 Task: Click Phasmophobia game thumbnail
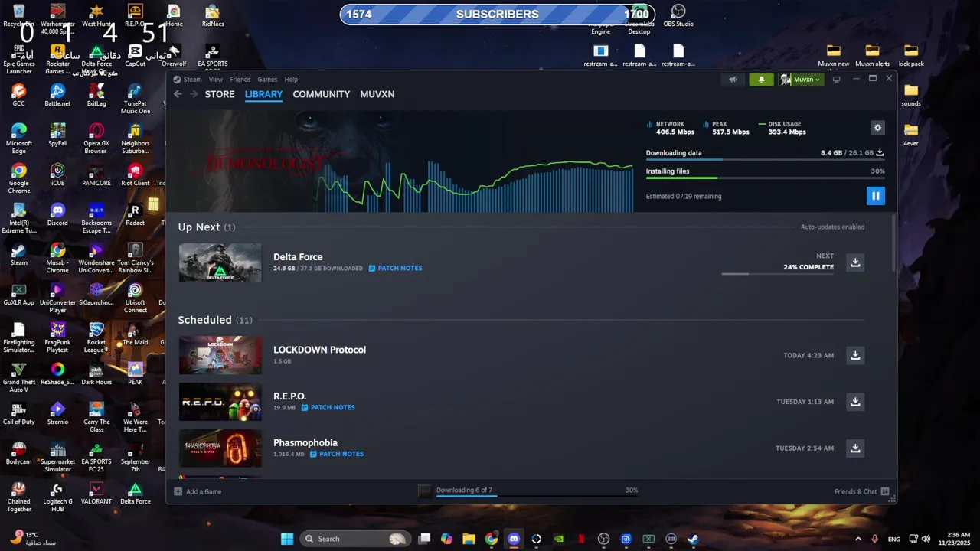(220, 448)
